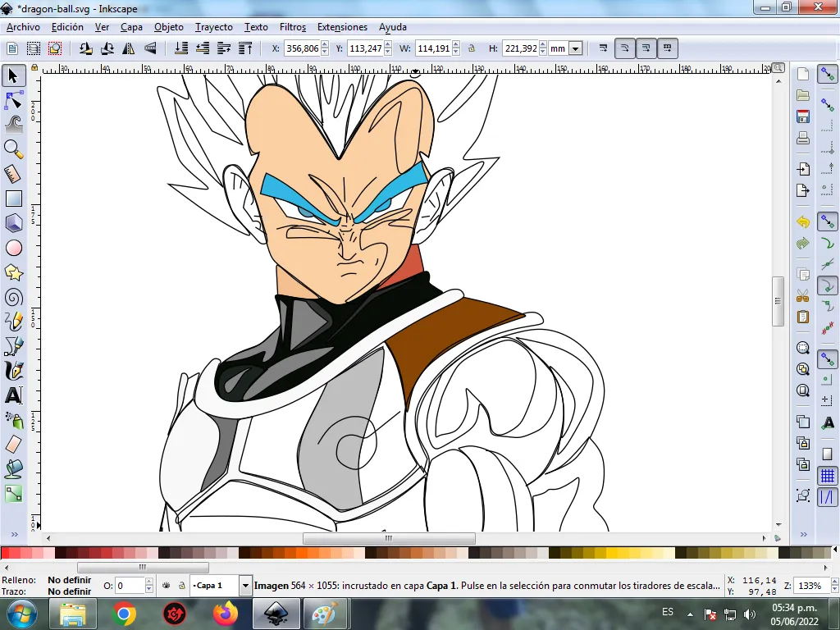
Task: Rotate selection 90 degrees counter-clockwise
Action: pyautogui.click(x=85, y=48)
